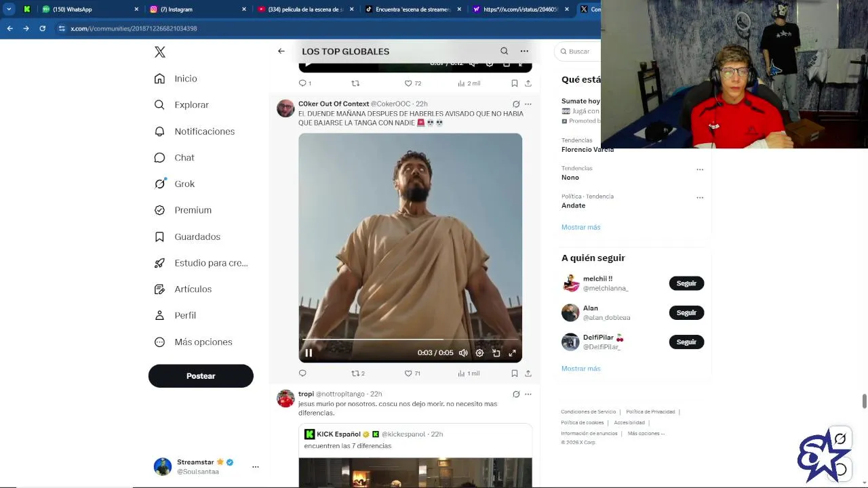Go to Inicio home page
Image resolution: width=868 pixels, height=488 pixels.
pyautogui.click(x=176, y=79)
